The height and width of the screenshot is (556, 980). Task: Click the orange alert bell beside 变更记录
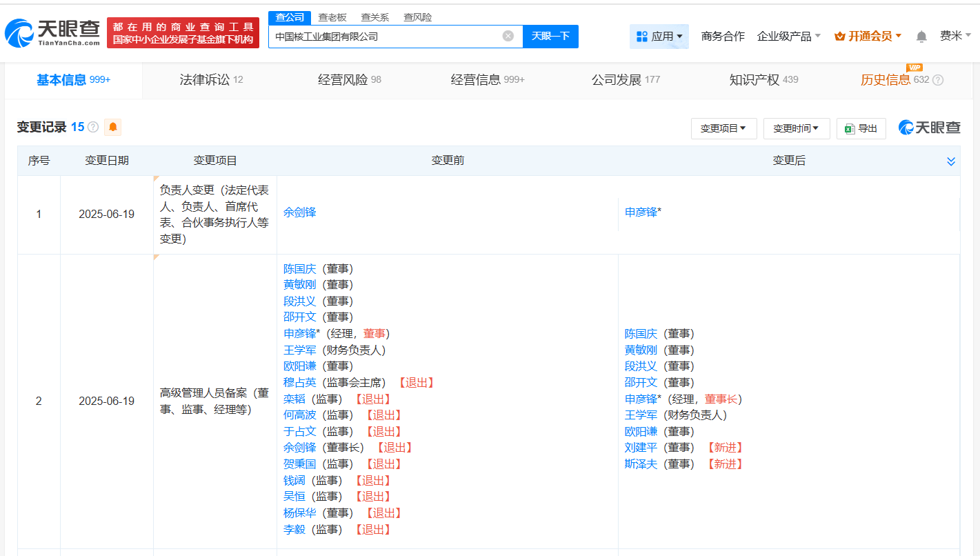coord(113,127)
